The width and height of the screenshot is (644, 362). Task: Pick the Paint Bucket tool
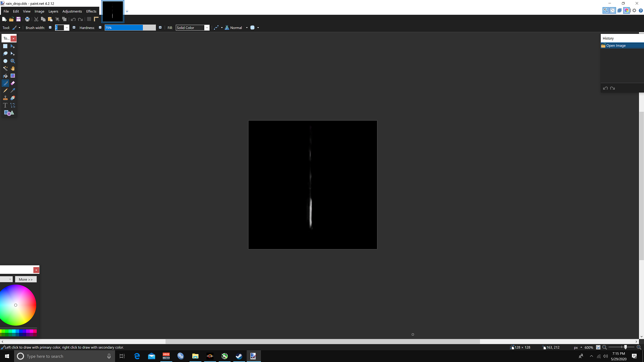coord(5,76)
